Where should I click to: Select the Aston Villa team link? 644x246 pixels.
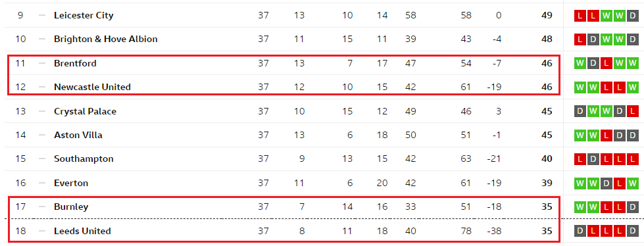78,135
